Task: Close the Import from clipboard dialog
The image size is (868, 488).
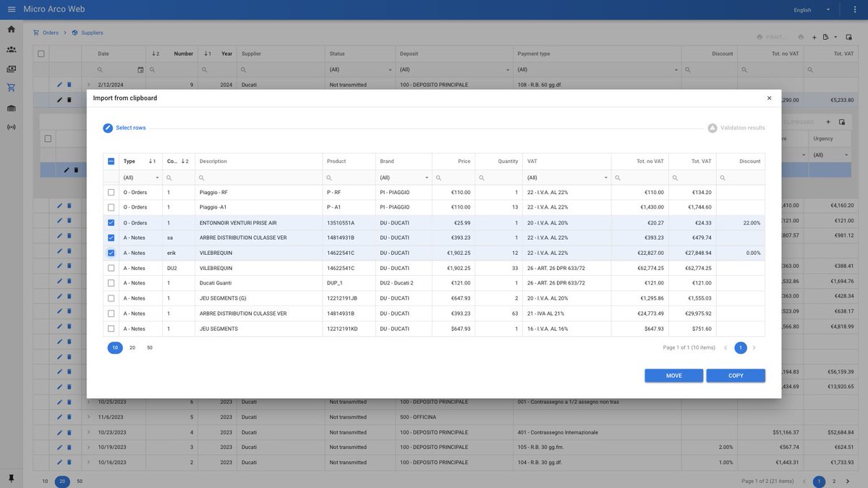Action: tap(769, 98)
